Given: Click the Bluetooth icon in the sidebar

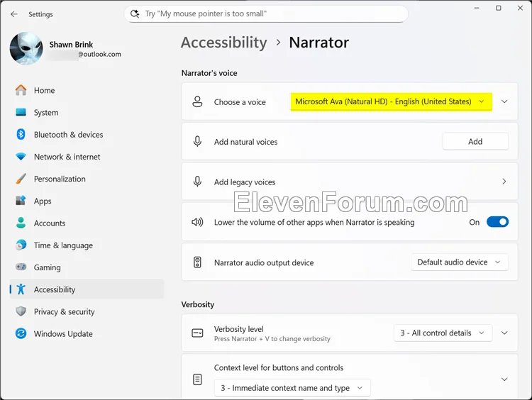Looking at the screenshot, I should point(21,134).
